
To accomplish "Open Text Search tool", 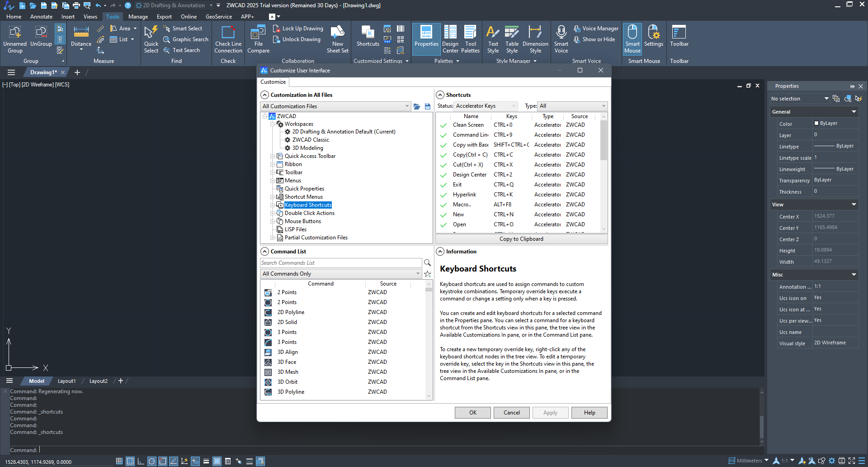I will 181,50.
